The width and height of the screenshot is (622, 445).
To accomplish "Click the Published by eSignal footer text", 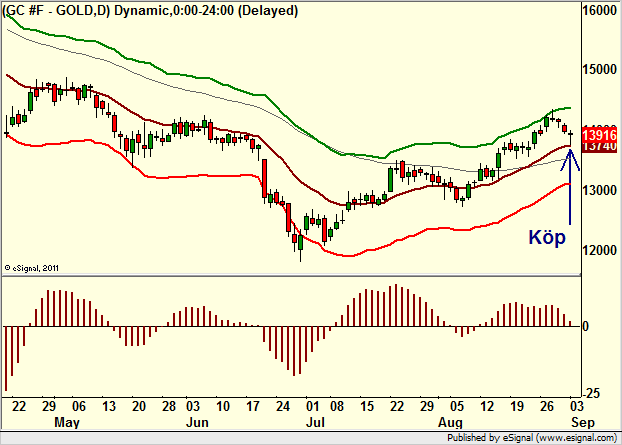I will (532, 438).
